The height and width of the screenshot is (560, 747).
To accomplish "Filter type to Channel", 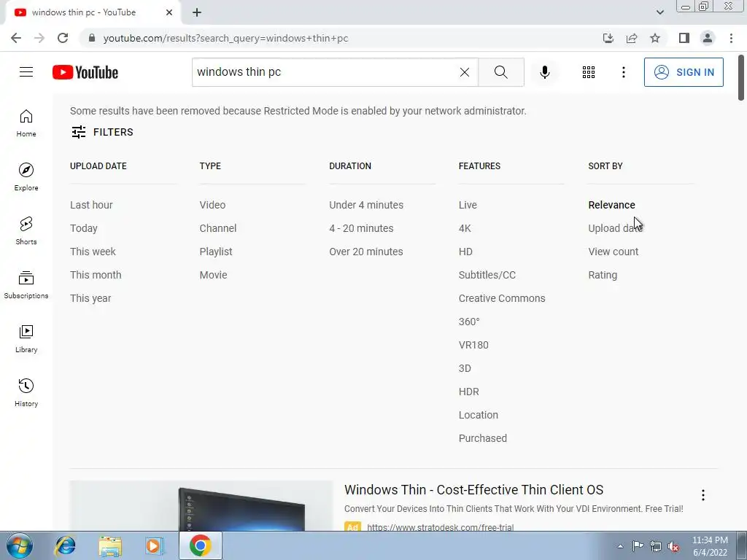I will pos(217,228).
